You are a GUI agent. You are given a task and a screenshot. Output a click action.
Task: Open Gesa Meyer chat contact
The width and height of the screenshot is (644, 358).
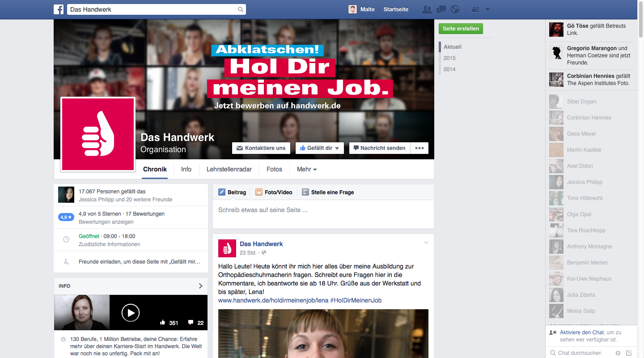[x=591, y=134]
